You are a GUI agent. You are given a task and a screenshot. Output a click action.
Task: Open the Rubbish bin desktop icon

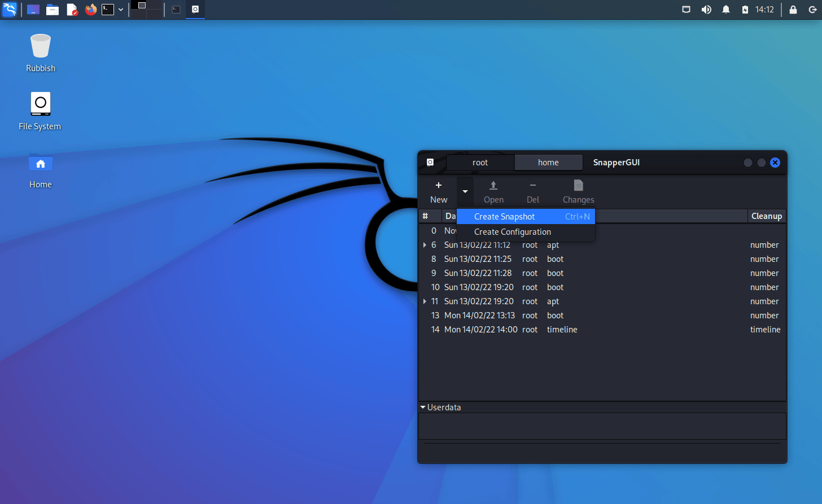(x=41, y=47)
